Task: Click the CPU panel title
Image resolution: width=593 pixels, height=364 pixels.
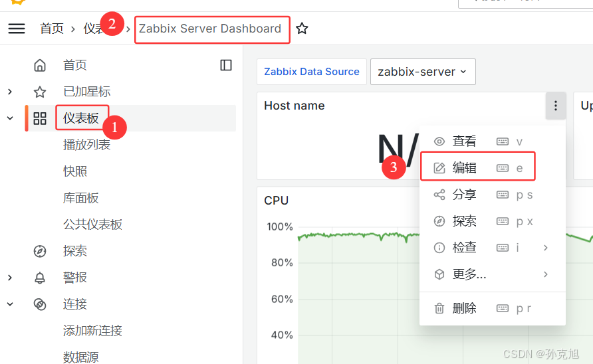Action: (276, 201)
